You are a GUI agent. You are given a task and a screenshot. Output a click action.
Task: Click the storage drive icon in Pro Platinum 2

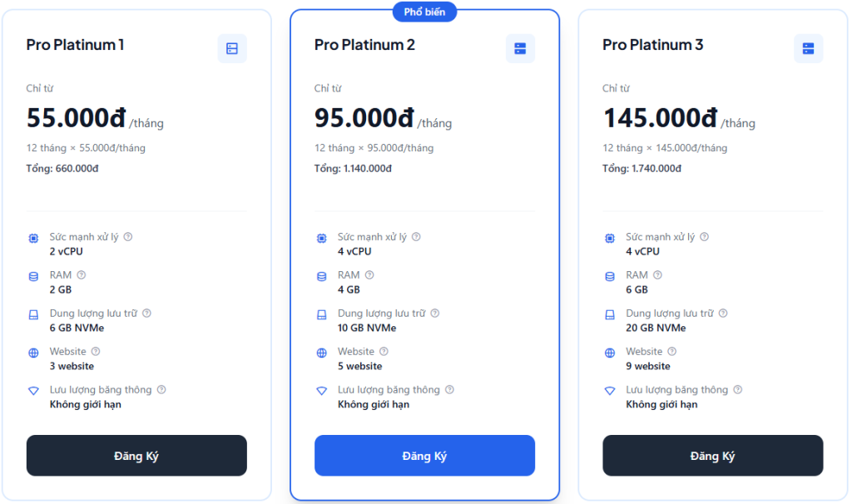pyautogui.click(x=322, y=314)
